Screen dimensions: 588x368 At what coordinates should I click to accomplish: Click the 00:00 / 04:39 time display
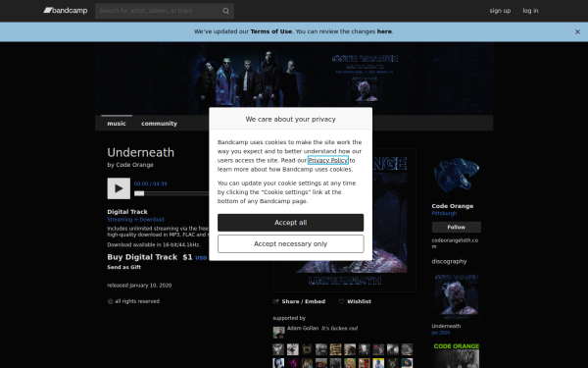click(x=150, y=184)
